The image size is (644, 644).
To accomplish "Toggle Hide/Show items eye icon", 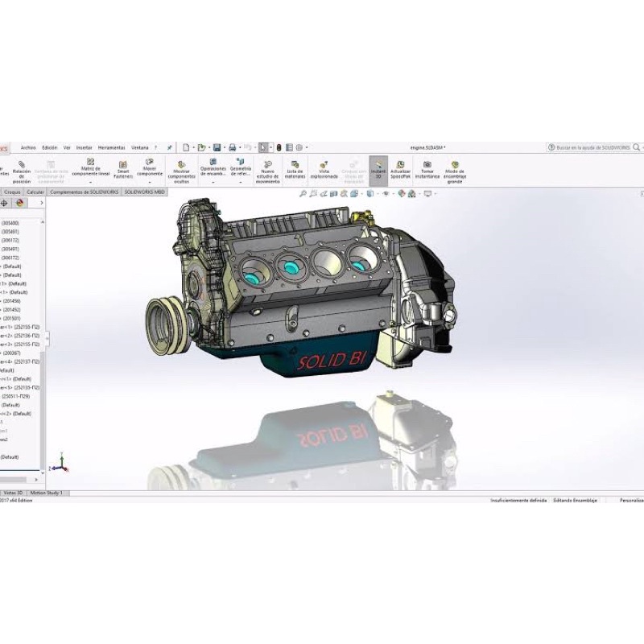I will tap(386, 193).
